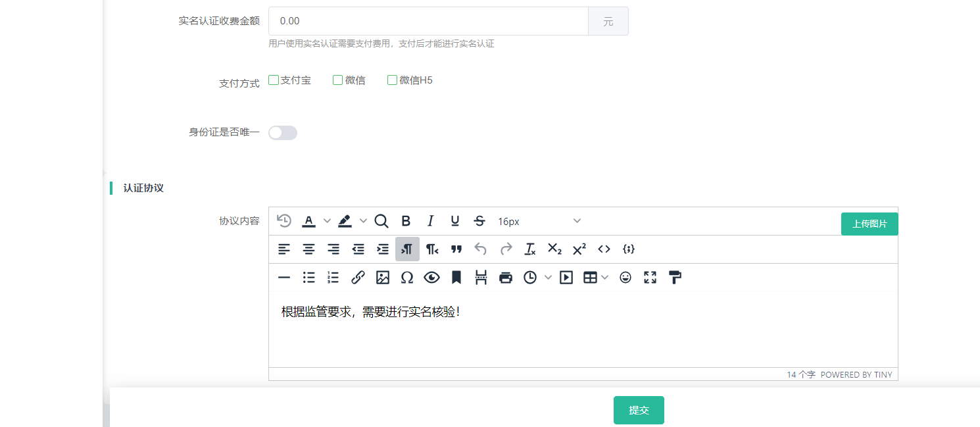The width and height of the screenshot is (980, 427).
Task: Open find and replace search icon
Action: coord(381,222)
